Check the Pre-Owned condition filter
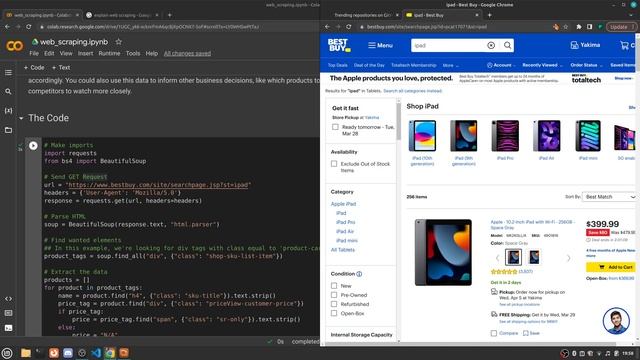This screenshot has width=640, height=360. tap(334, 295)
